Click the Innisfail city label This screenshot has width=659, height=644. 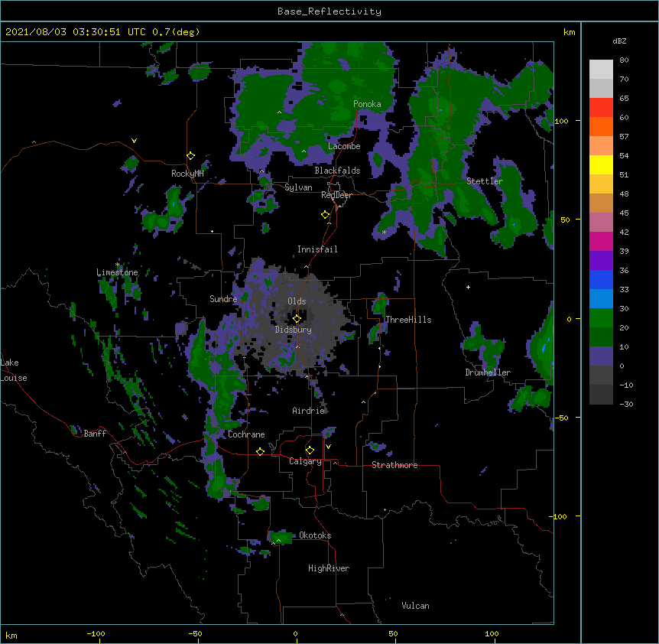click(317, 249)
